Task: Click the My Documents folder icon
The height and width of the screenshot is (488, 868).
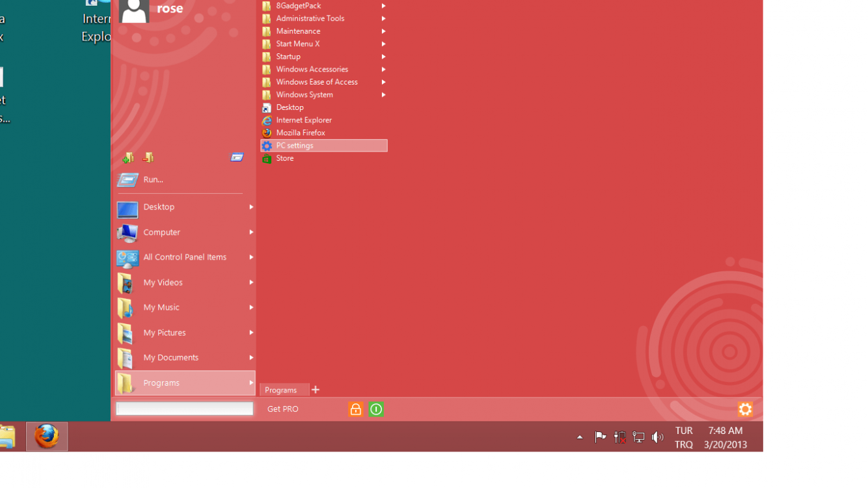Action: point(126,358)
